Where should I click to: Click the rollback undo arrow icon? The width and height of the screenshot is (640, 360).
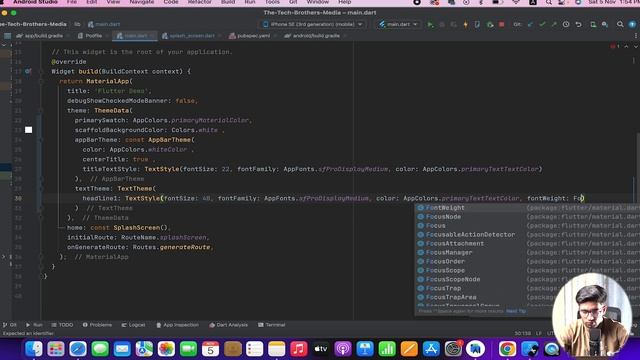coord(578,24)
